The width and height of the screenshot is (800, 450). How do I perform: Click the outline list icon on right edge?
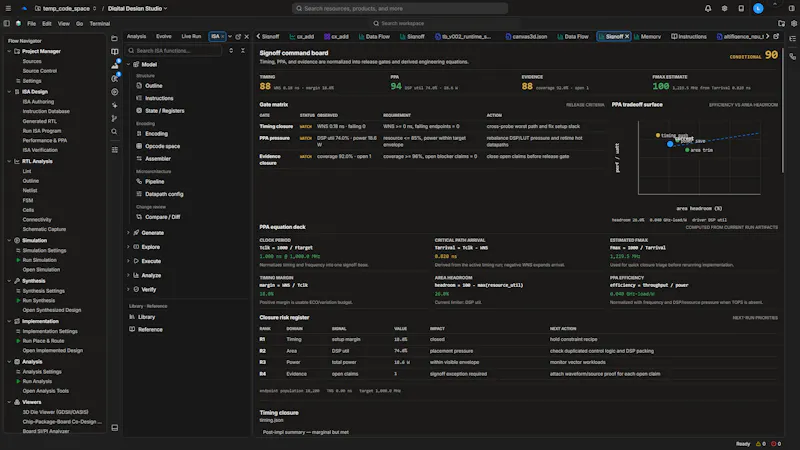792,39
